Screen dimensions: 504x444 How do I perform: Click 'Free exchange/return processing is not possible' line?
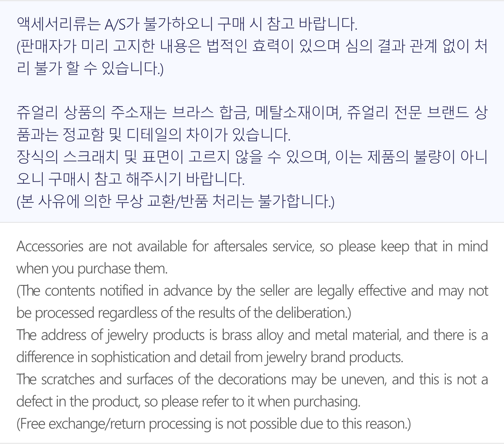click(x=213, y=424)
